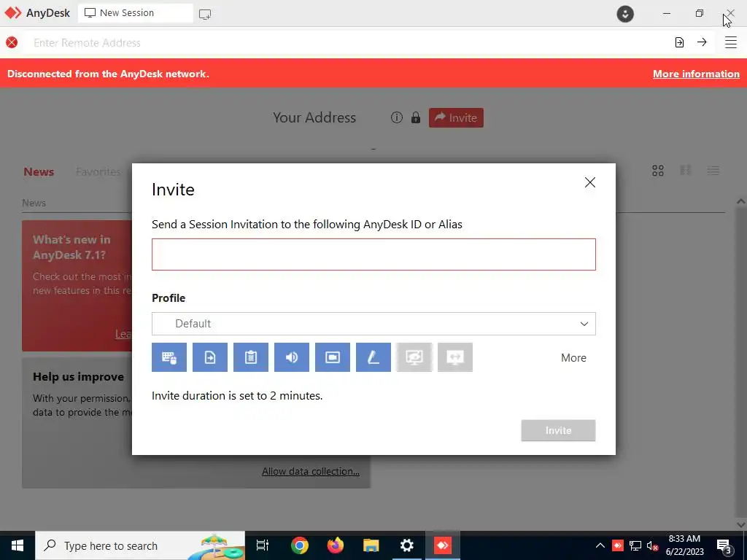747x560 pixels.
Task: Click the taskbar search box
Action: [140, 545]
